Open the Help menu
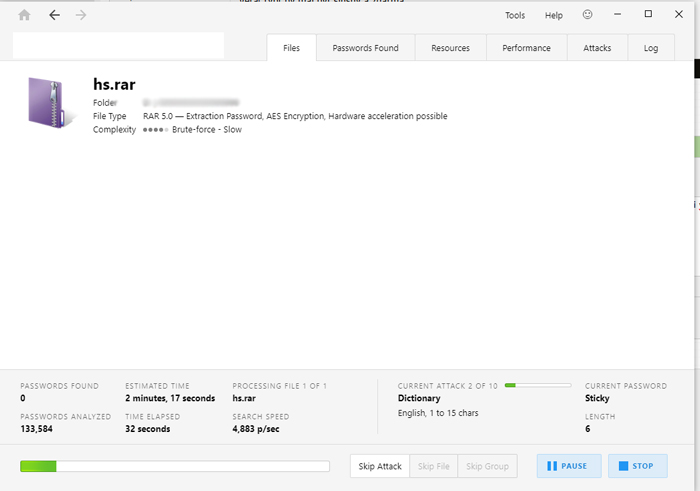The height and width of the screenshot is (491, 700). (554, 15)
